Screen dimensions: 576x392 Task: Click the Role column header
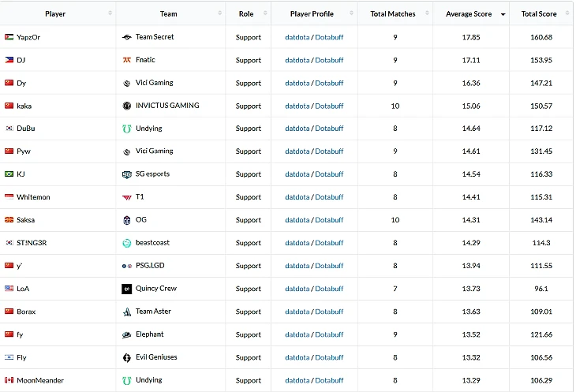[x=245, y=13]
